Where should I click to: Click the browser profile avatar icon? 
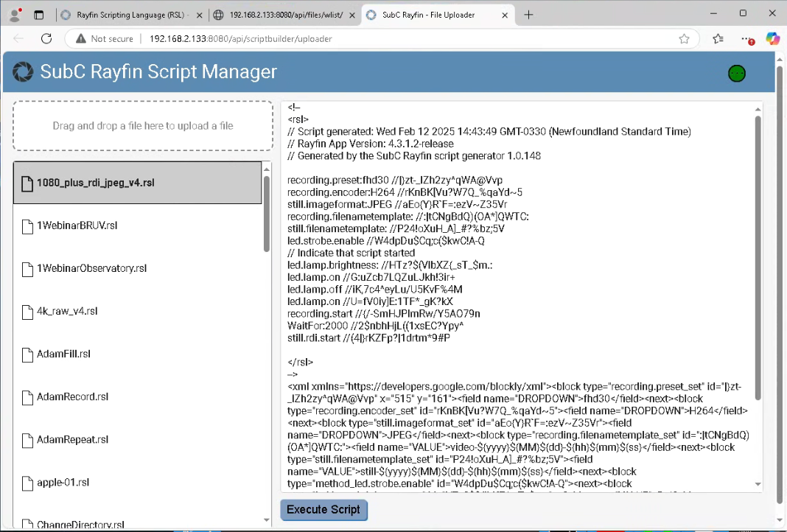(14, 15)
